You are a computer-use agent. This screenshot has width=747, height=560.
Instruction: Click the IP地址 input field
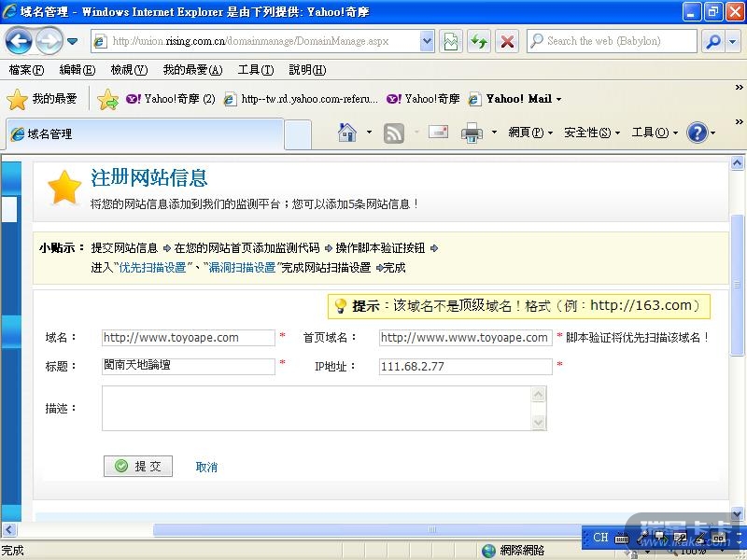465,366
